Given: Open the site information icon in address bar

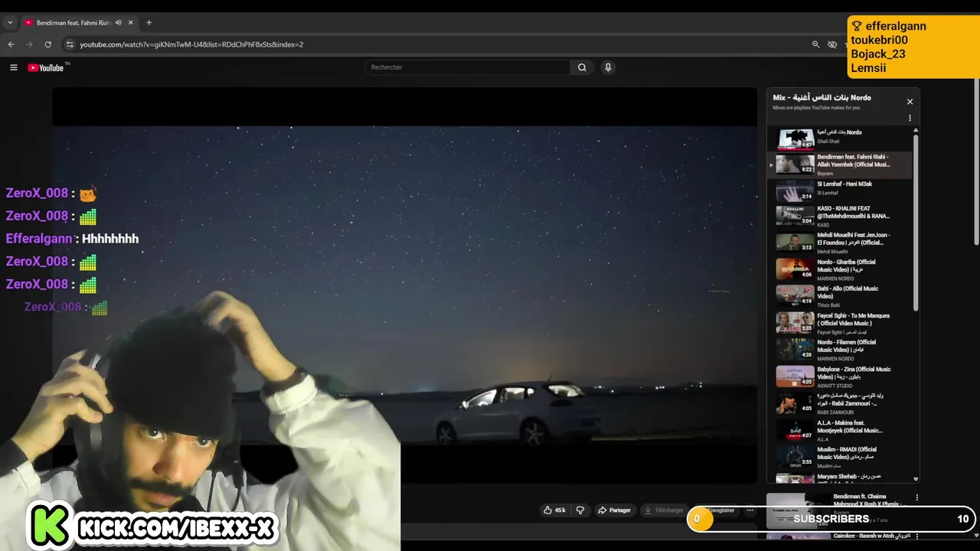Looking at the screenshot, I should point(70,44).
